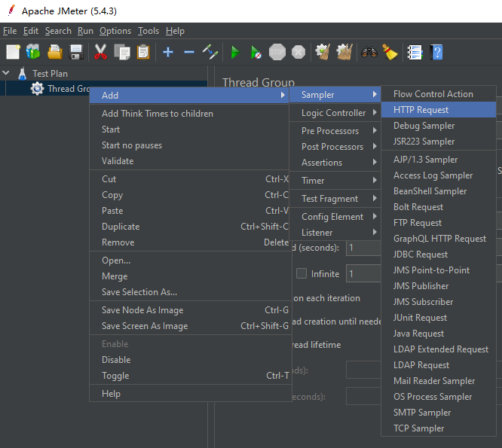Choose Save Selection As... entry

tap(139, 292)
